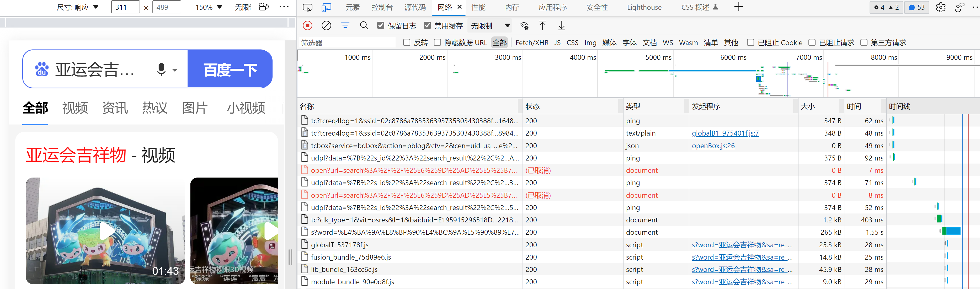The width and height of the screenshot is (980, 289).
Task: Open DevTools settings gear
Action: click(940, 7)
